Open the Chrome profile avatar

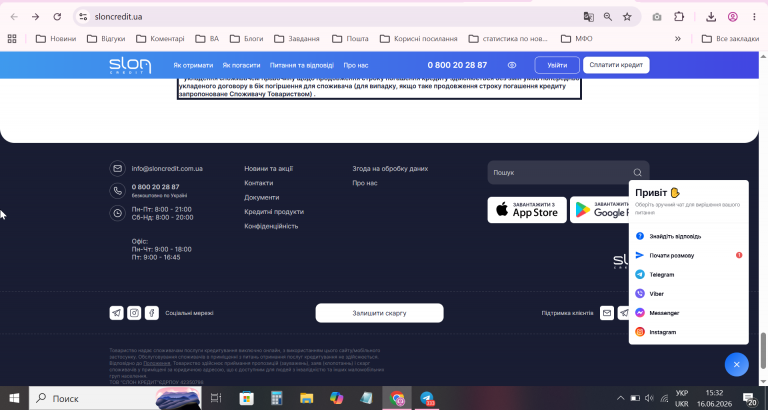[733, 17]
